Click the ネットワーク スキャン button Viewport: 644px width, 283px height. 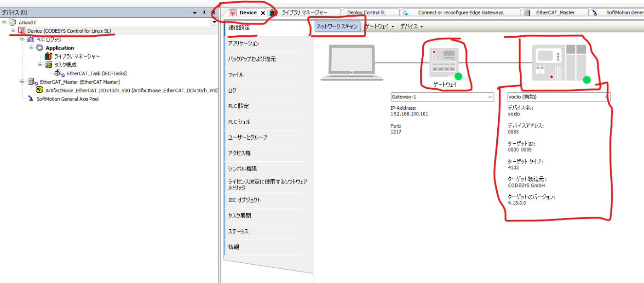pos(337,27)
